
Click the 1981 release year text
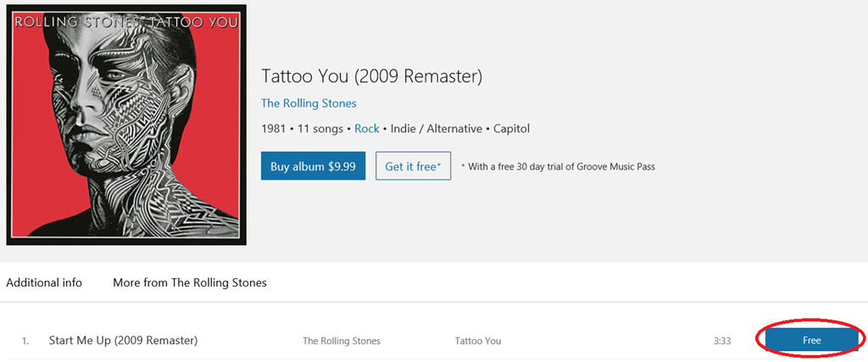click(275, 129)
